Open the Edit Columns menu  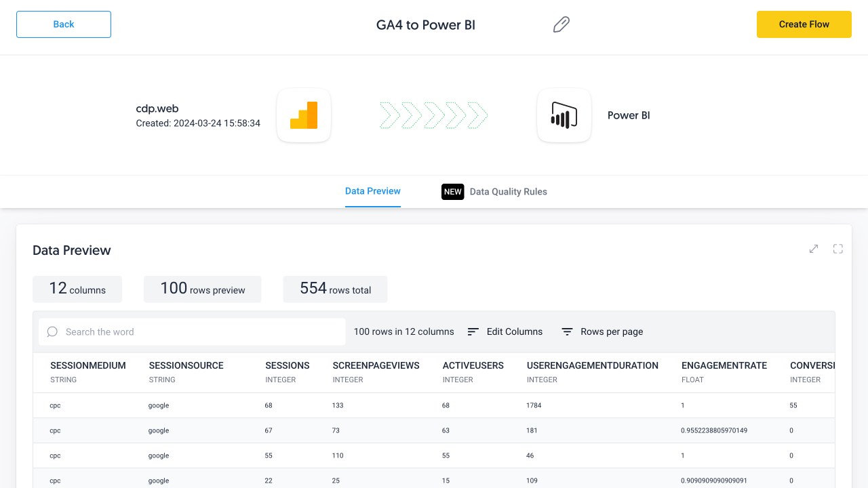point(514,331)
